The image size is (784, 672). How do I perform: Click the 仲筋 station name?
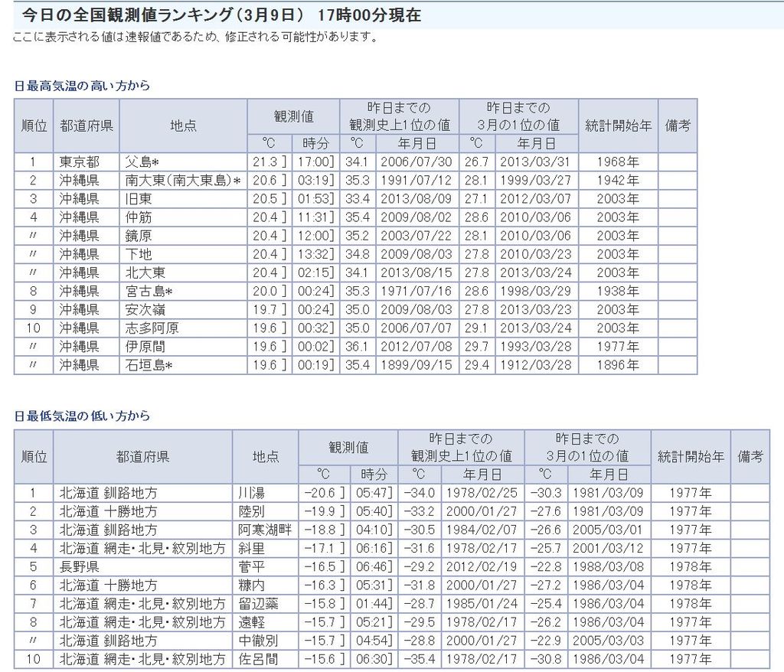point(139,217)
